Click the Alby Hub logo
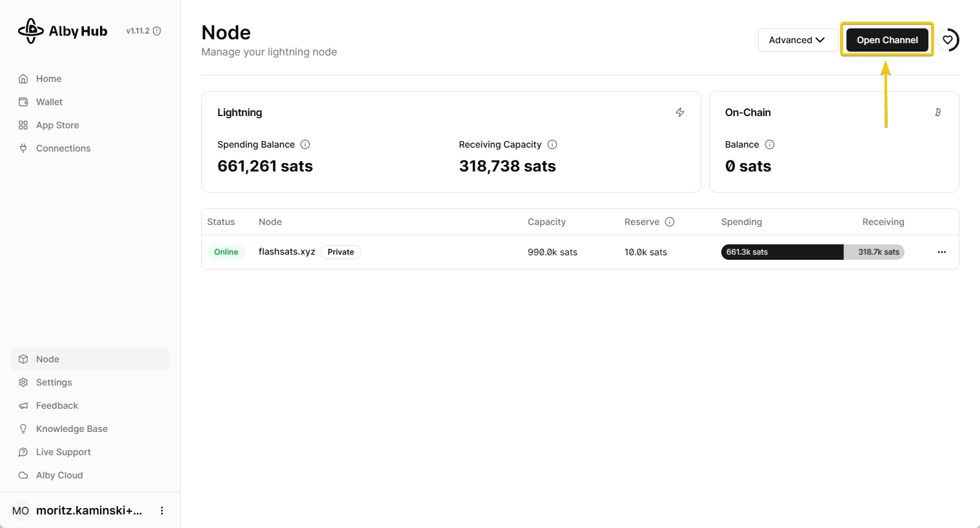The width and height of the screenshot is (980, 528). tap(63, 31)
